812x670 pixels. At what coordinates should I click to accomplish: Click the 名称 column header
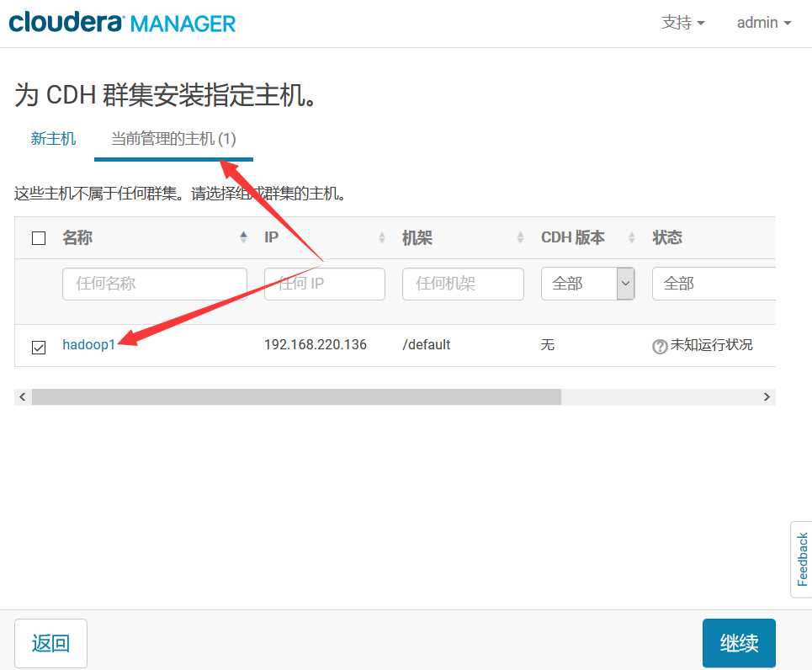pyautogui.click(x=77, y=237)
